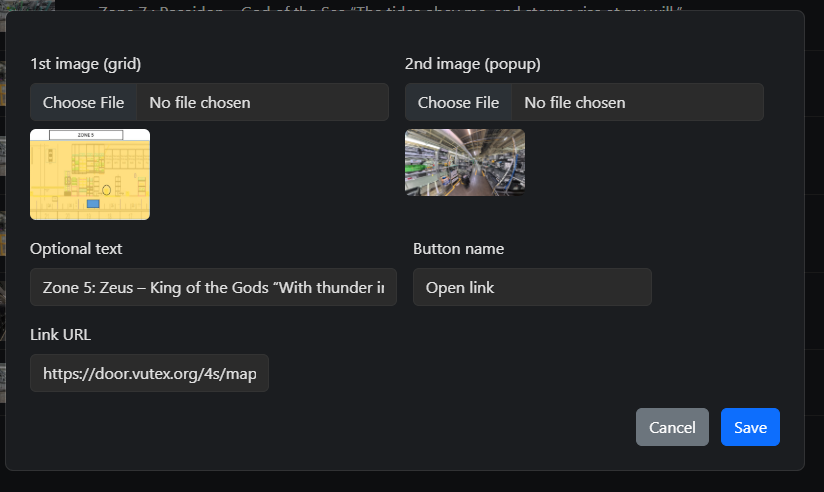Click the oval marker in the Zone 5 map
The width and height of the screenshot is (824, 492).
(x=106, y=188)
